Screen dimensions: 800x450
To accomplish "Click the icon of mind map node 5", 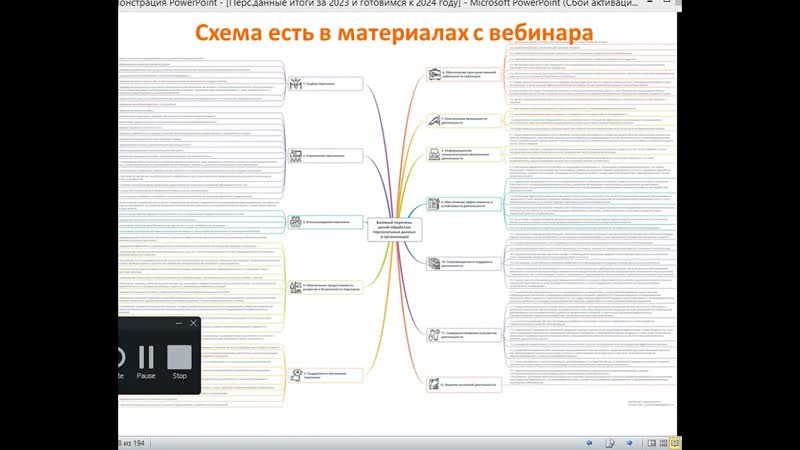I will 295,375.
